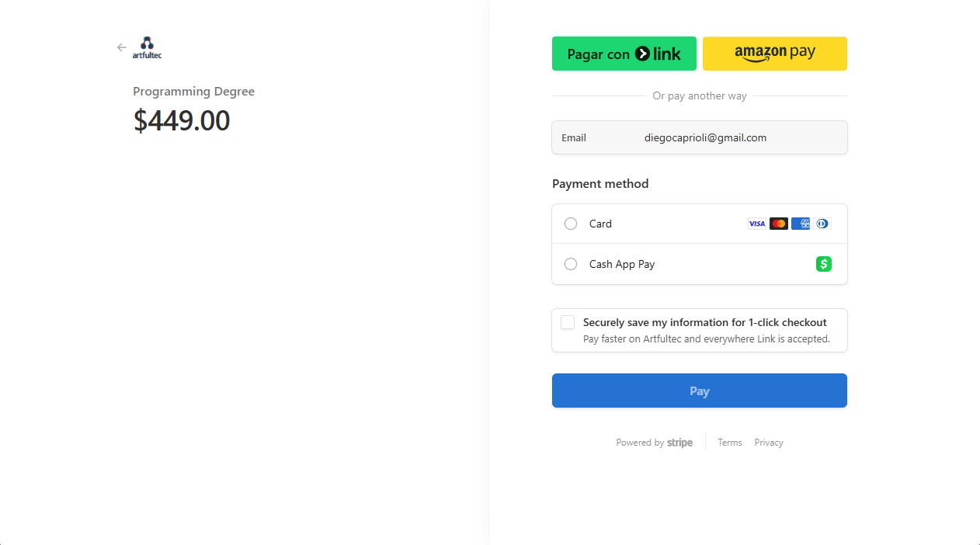Click the back arrow icon

pyautogui.click(x=122, y=47)
